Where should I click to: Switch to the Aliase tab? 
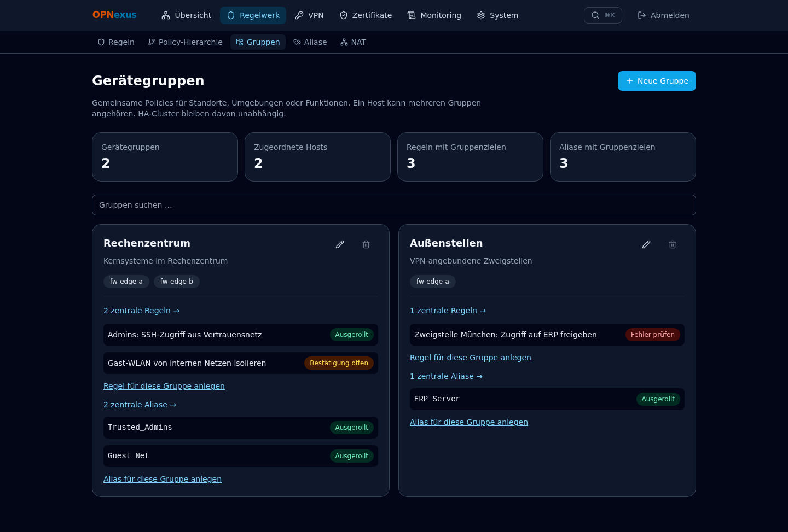(310, 42)
